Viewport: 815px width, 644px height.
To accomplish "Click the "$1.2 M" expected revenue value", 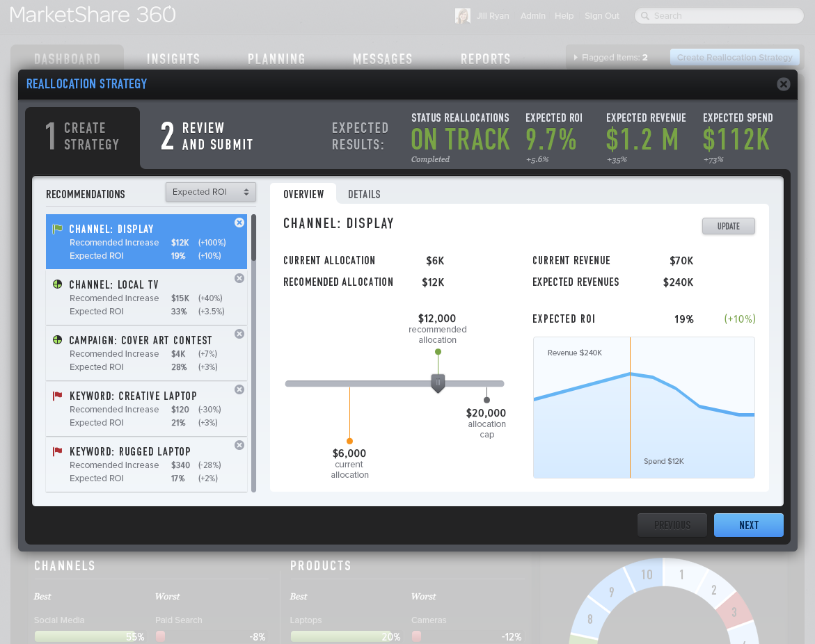I will [x=642, y=139].
